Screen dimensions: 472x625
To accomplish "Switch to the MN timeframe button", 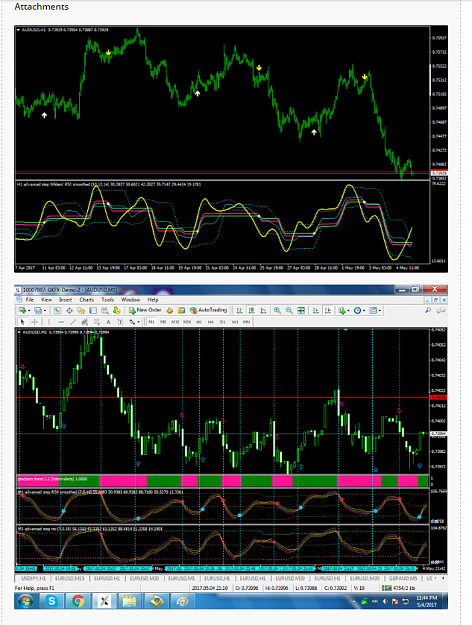I will pos(246,322).
